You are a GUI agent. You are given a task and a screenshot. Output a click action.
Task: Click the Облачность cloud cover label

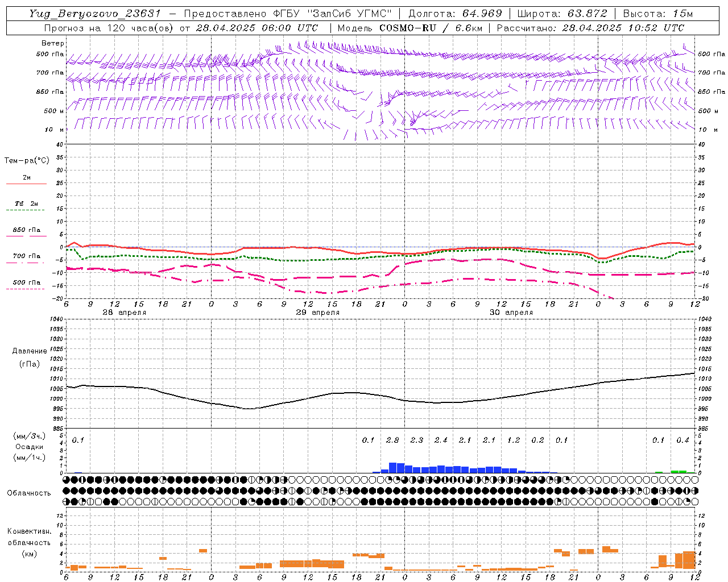tap(29, 493)
